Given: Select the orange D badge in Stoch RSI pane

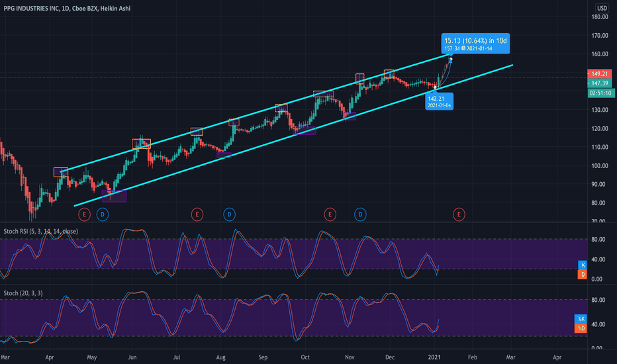Looking at the screenshot, I should coord(583,274).
